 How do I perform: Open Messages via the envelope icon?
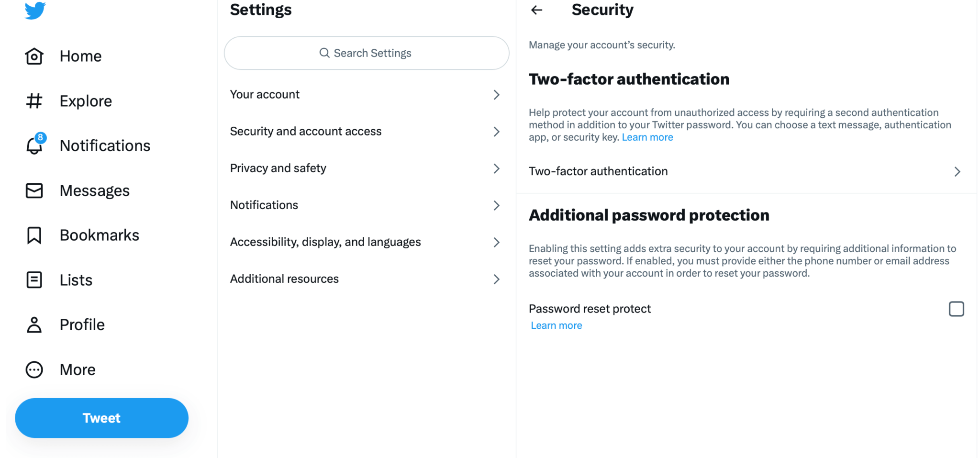[x=34, y=190]
